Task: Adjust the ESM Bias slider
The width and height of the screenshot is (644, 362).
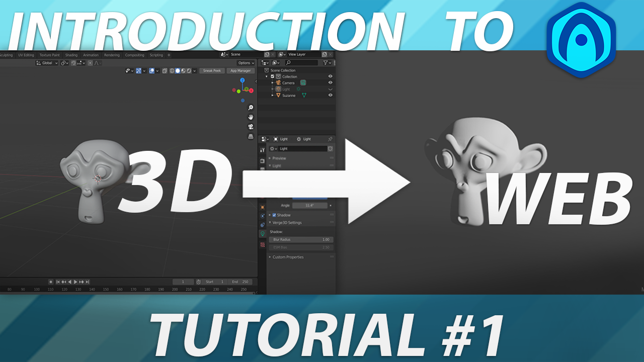Action: (x=301, y=247)
